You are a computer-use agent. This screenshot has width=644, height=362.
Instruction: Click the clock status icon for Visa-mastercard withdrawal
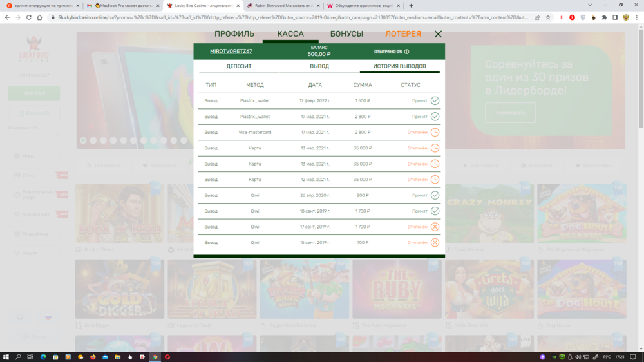pyautogui.click(x=435, y=132)
